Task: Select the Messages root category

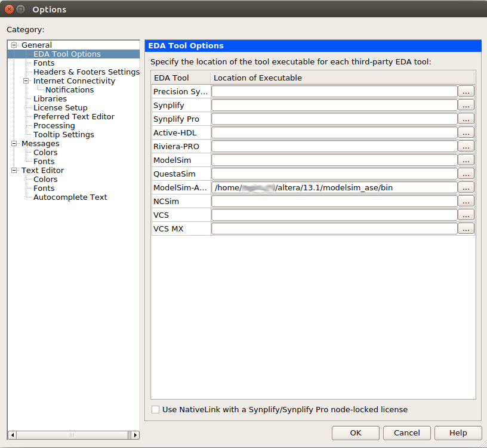Action: click(x=41, y=143)
